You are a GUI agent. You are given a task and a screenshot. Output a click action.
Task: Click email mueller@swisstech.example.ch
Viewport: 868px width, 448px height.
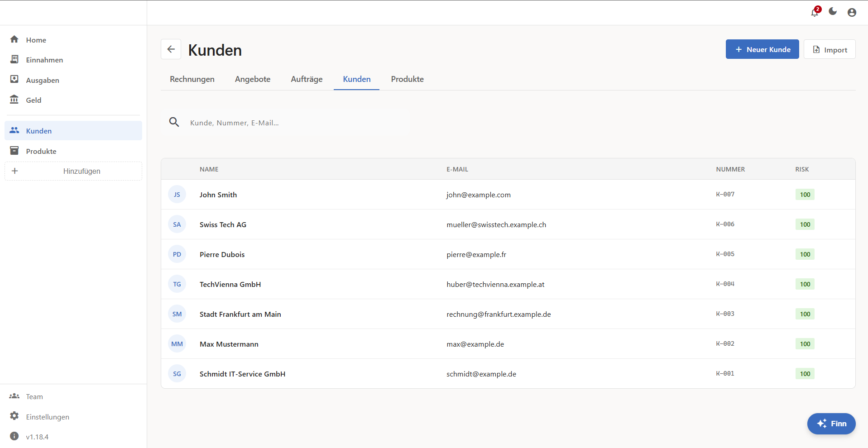(496, 224)
